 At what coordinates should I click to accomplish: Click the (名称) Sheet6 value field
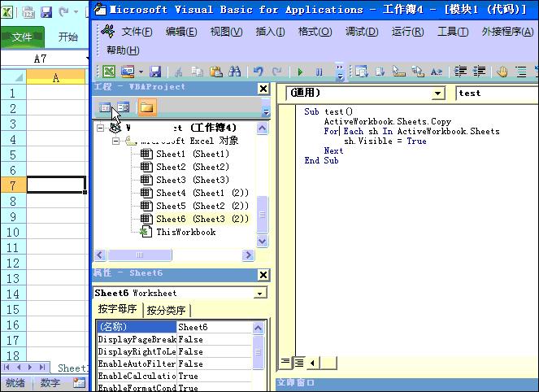coord(215,327)
